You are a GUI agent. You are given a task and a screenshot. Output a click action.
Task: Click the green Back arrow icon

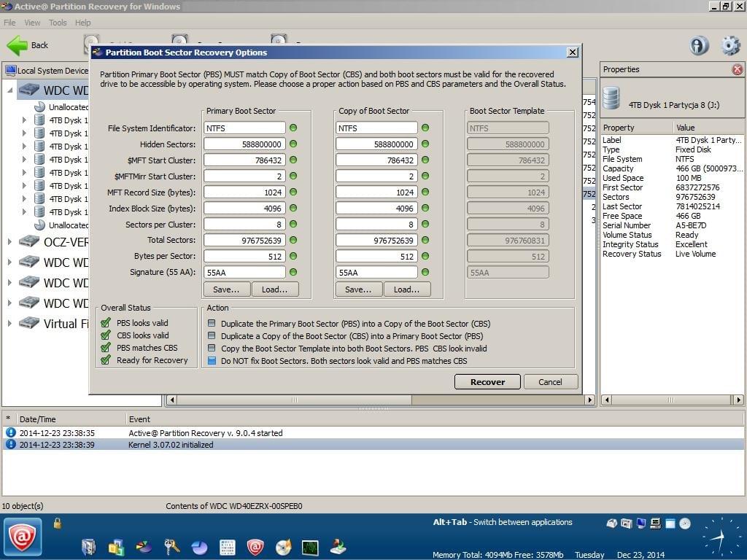[18, 45]
